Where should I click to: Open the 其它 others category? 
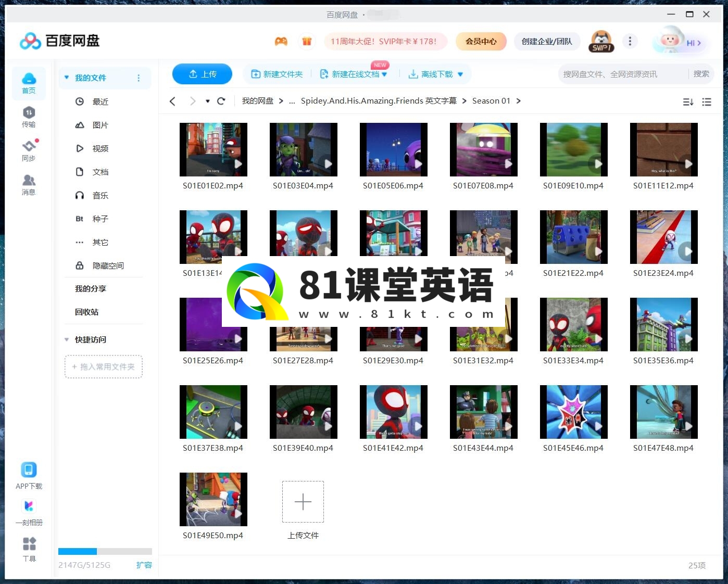pyautogui.click(x=101, y=242)
